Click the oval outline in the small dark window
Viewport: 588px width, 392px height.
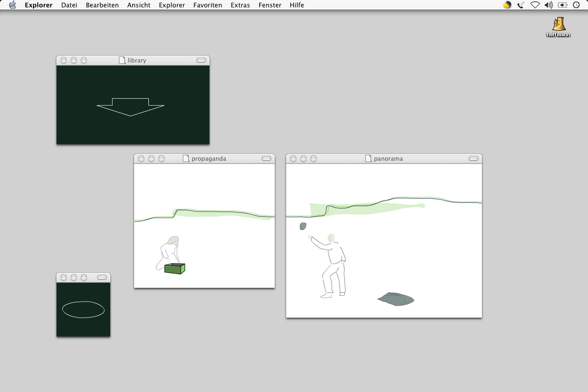click(83, 309)
